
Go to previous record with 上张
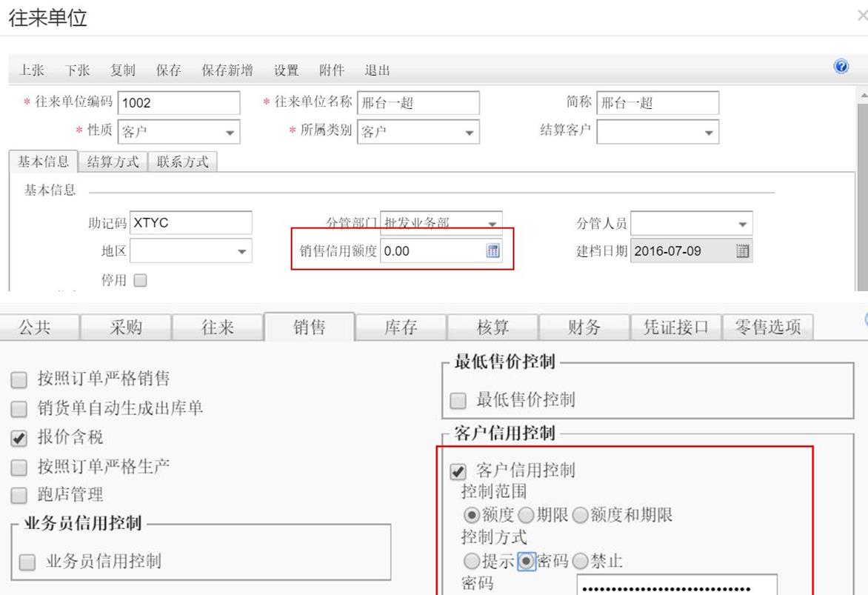31,70
